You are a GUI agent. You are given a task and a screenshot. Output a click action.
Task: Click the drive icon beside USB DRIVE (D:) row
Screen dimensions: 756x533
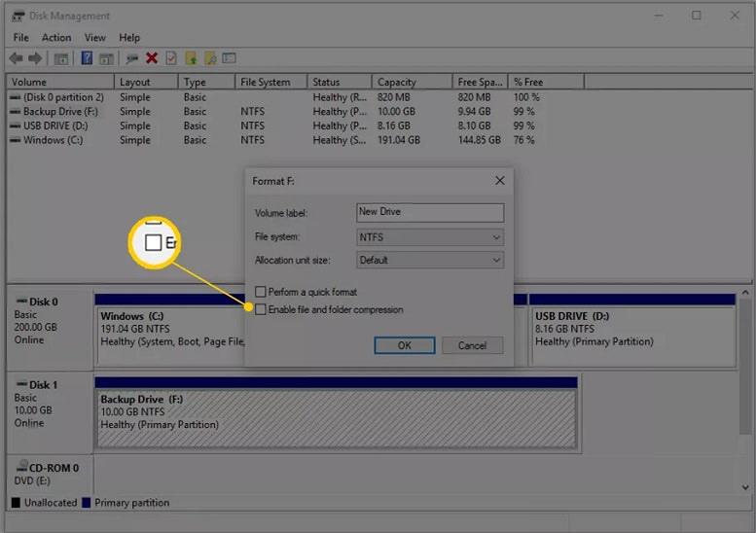16,126
